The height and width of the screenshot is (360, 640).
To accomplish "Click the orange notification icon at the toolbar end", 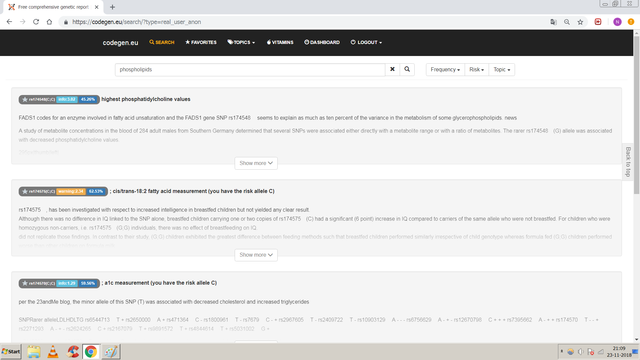I will coord(631,22).
